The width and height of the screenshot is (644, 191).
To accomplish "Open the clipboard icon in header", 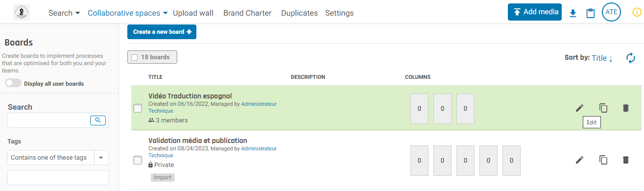I will (591, 13).
